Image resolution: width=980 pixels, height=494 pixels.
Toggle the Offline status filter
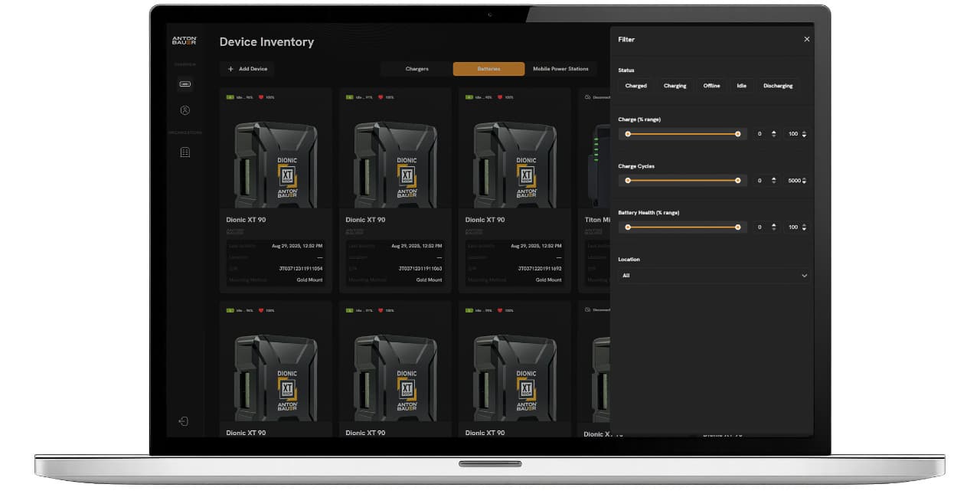710,86
